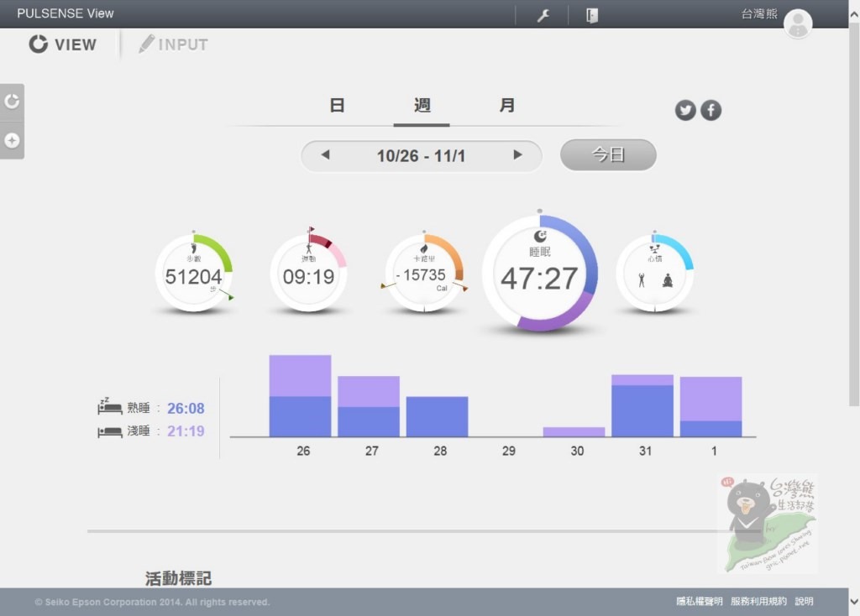Select the 日 (day) tab
This screenshot has height=616, width=860.
click(x=337, y=105)
